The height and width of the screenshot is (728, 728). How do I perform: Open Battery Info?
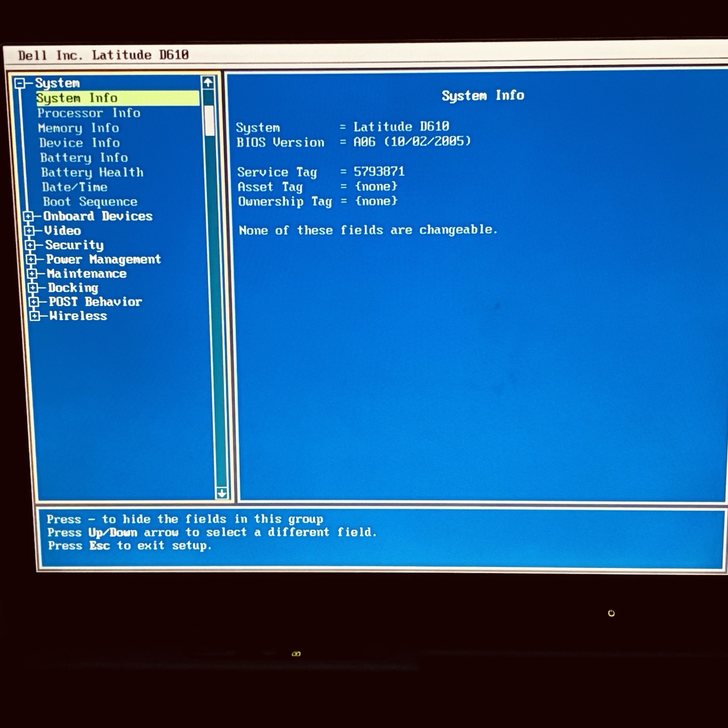click(x=84, y=157)
